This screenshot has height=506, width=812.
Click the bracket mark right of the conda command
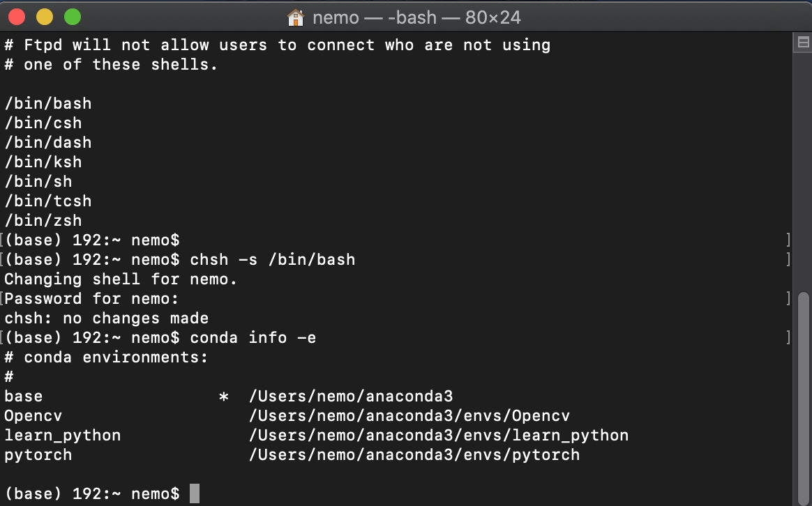click(788, 338)
